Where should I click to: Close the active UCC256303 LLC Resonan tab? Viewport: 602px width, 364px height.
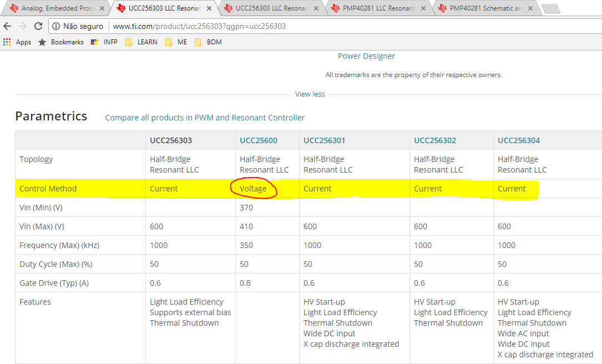coord(209,8)
